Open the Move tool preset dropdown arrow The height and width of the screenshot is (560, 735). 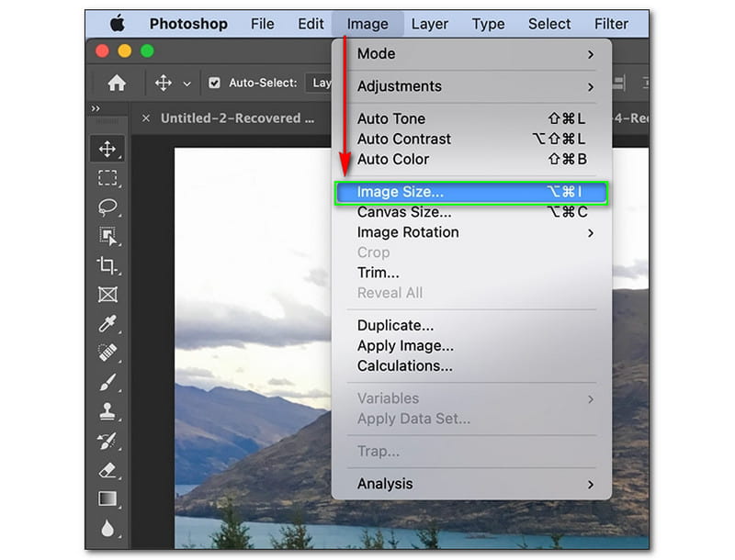click(x=187, y=84)
